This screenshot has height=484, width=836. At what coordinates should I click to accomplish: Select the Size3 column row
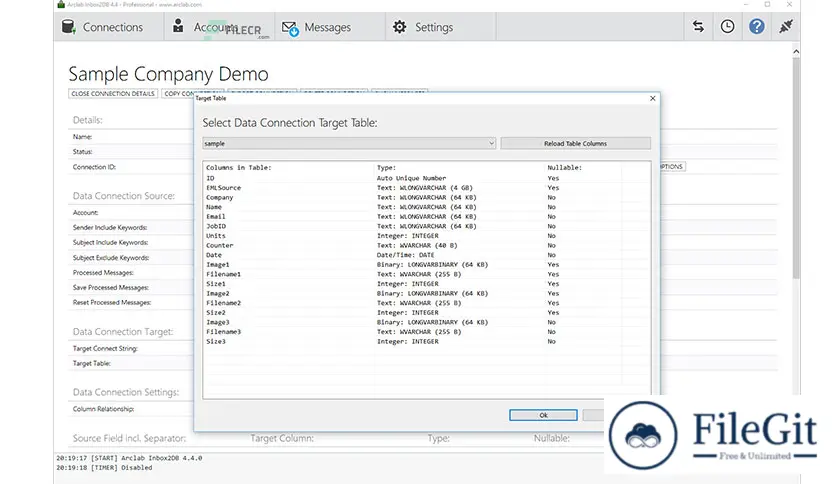[x=427, y=341]
